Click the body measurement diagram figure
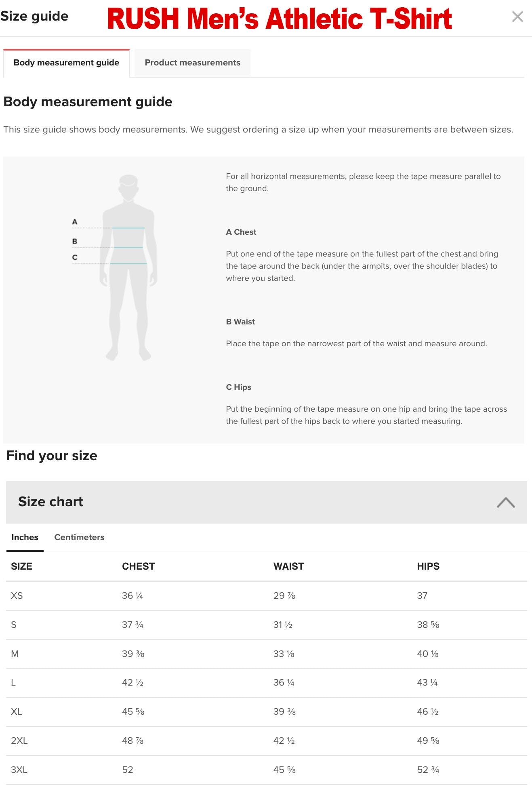The image size is (532, 808). (130, 271)
